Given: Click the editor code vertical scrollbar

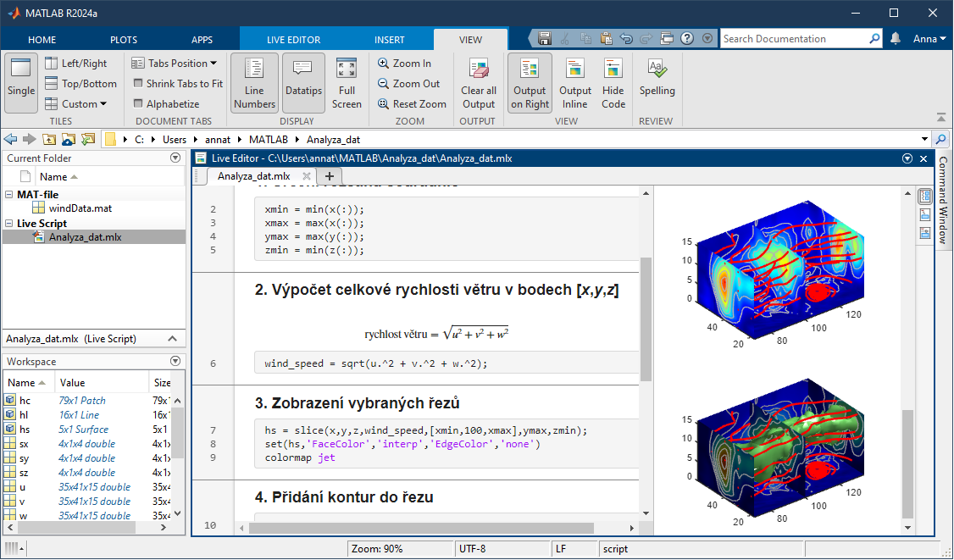Looking at the screenshot, I should point(646,319).
